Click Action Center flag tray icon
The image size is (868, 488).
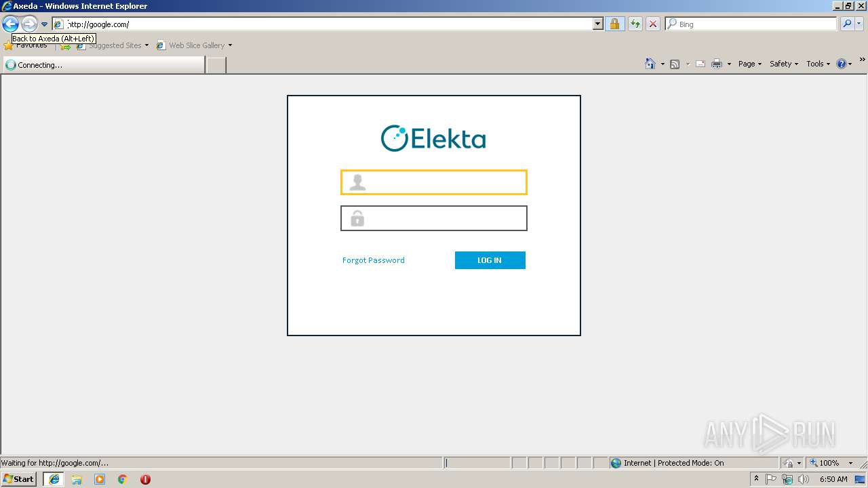click(x=771, y=479)
